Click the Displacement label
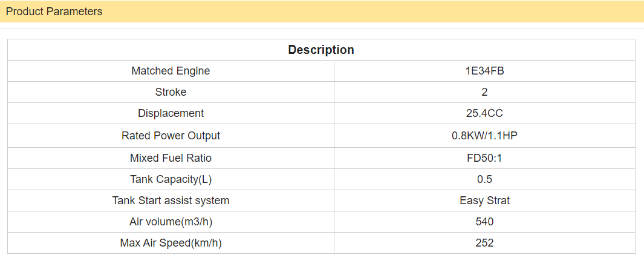644x272 pixels. pyautogui.click(x=171, y=113)
